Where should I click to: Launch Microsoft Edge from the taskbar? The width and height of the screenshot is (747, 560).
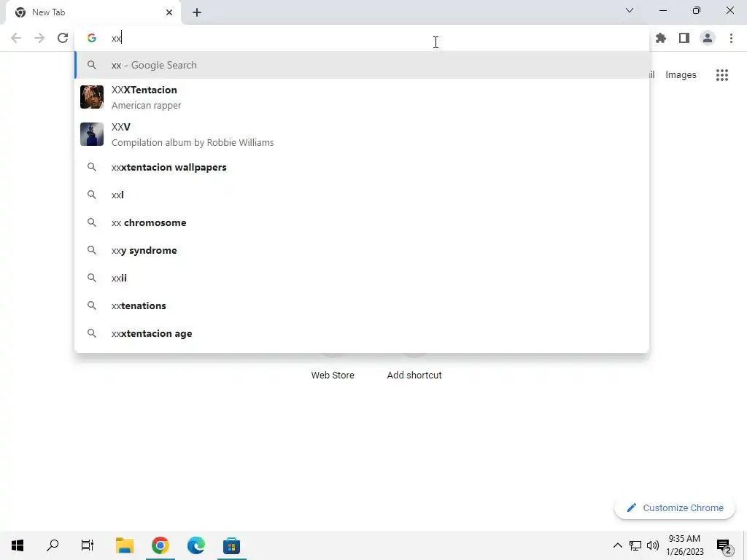(x=196, y=545)
